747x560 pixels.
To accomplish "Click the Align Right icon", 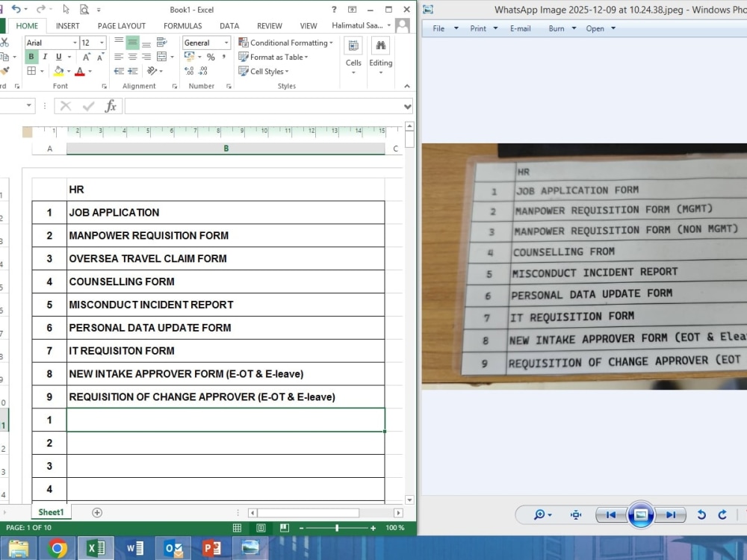I will click(x=146, y=57).
